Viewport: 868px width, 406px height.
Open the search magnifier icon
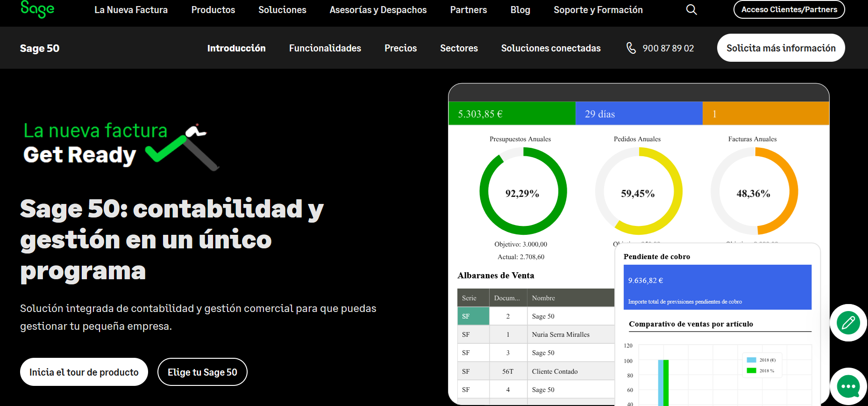coord(691,10)
